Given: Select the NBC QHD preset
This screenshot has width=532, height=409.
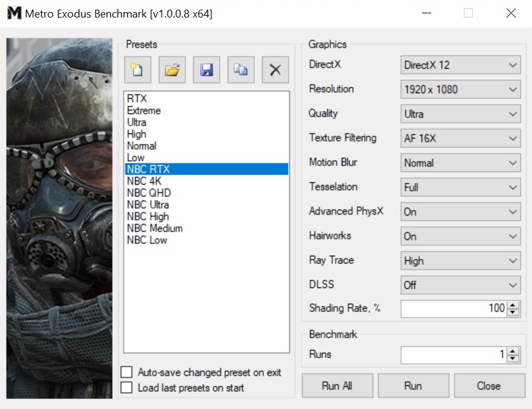Looking at the screenshot, I should pyautogui.click(x=207, y=193).
